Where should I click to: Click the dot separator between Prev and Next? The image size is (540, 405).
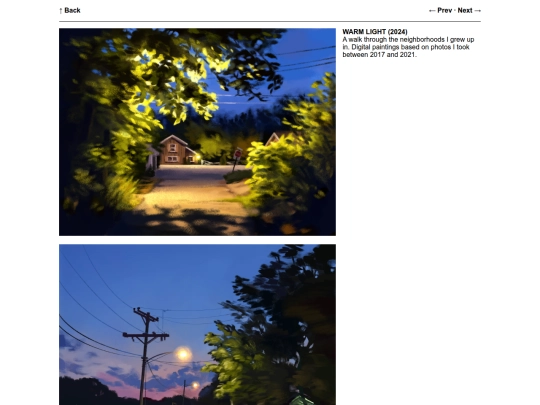point(455,11)
